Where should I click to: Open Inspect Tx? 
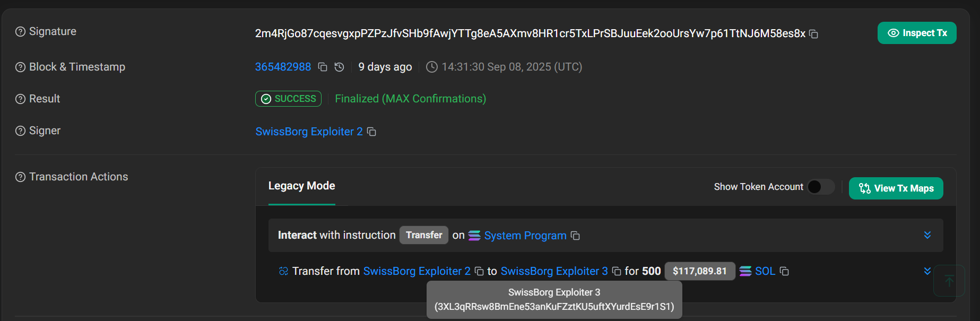[x=917, y=33]
